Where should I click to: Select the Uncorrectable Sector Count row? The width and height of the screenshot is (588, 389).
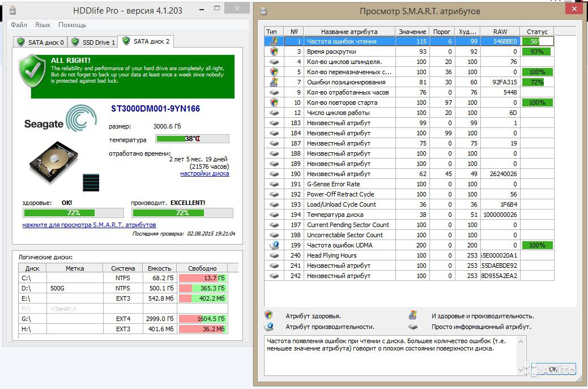pos(410,235)
